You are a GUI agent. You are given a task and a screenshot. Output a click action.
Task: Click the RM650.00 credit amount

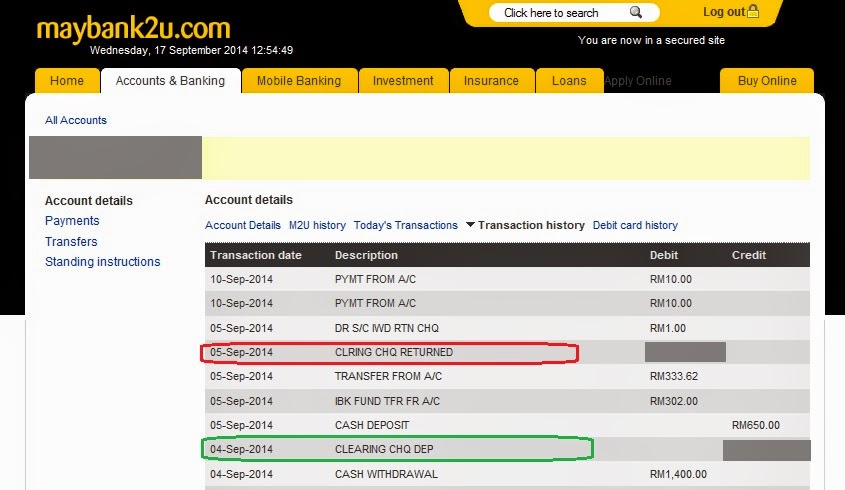pyautogui.click(x=756, y=425)
